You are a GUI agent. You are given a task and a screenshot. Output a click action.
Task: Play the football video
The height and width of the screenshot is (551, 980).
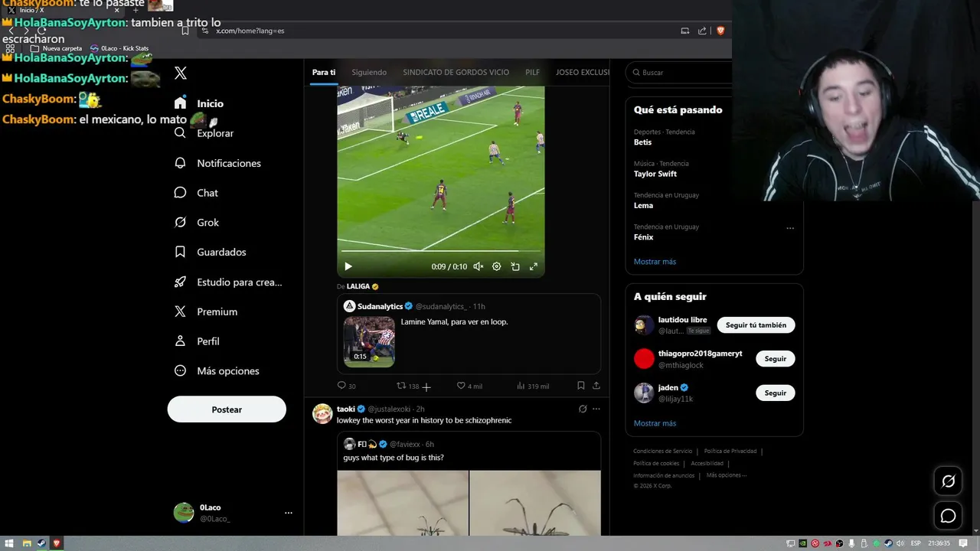(348, 266)
